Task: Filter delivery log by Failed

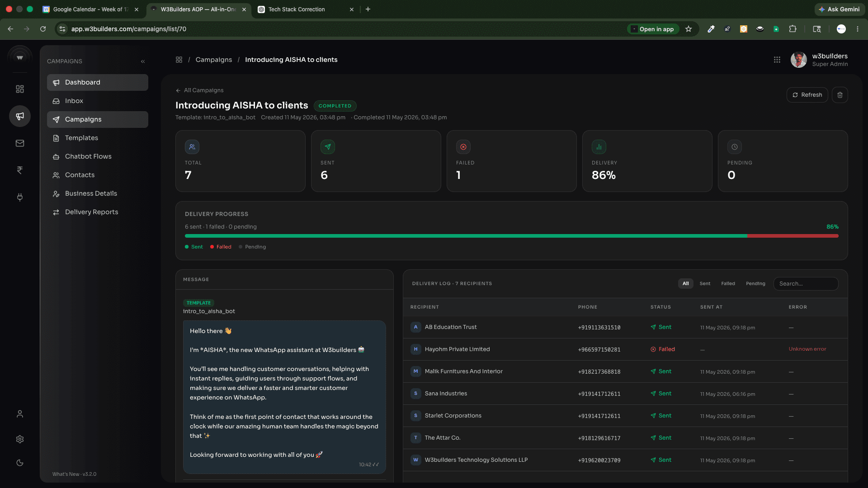Action: click(728, 284)
